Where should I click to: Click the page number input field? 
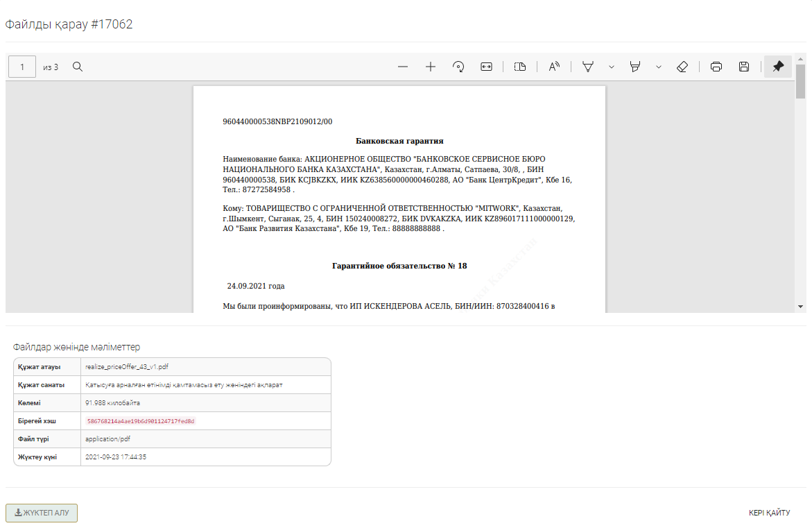tap(22, 67)
